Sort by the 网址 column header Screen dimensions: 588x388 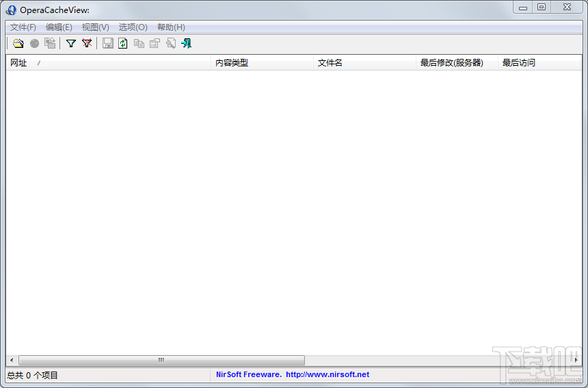pyautogui.click(x=109, y=63)
